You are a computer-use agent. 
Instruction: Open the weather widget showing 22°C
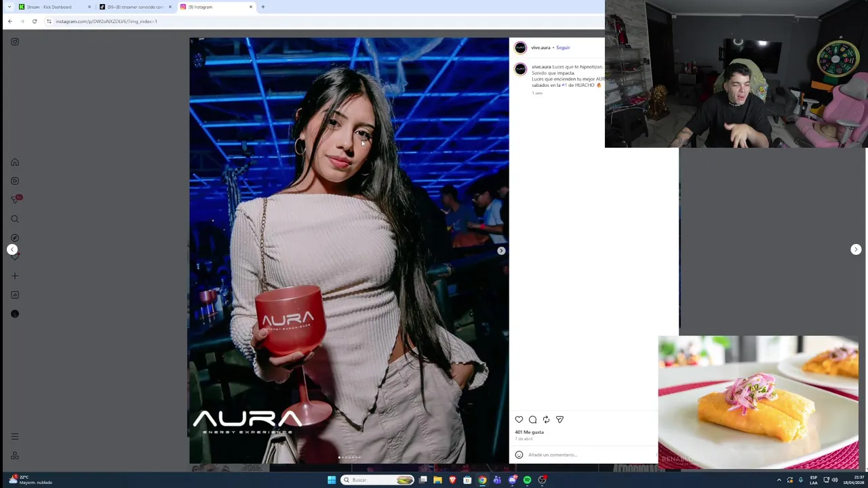[31, 480]
